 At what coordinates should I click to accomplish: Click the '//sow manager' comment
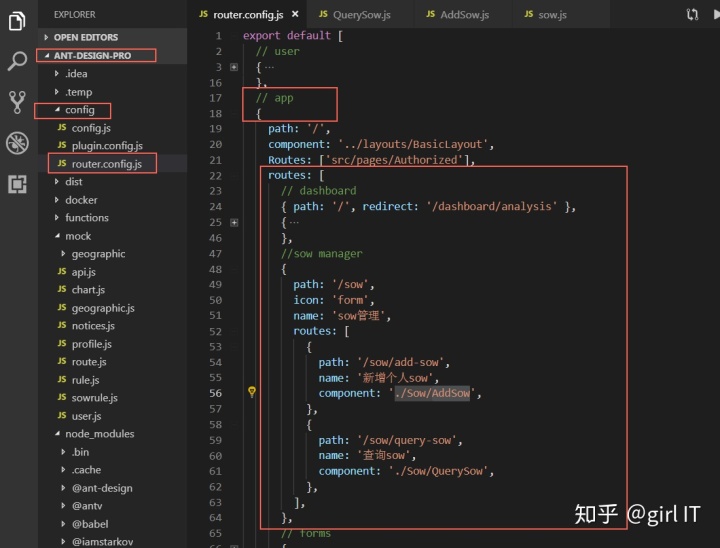tap(321, 254)
